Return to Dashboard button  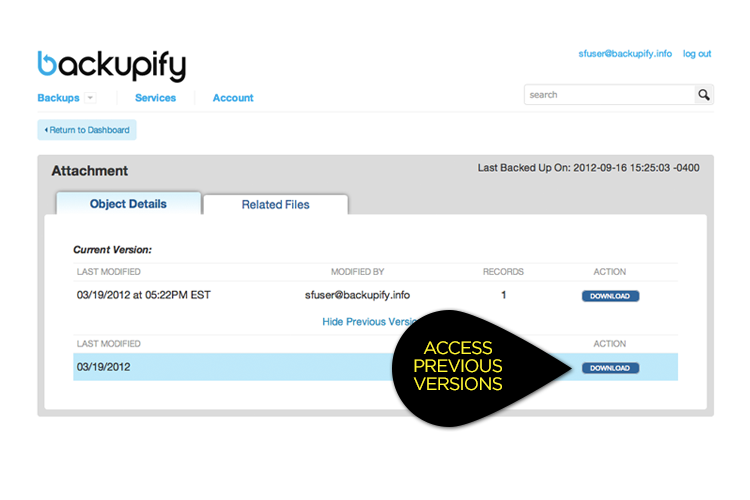tap(87, 130)
